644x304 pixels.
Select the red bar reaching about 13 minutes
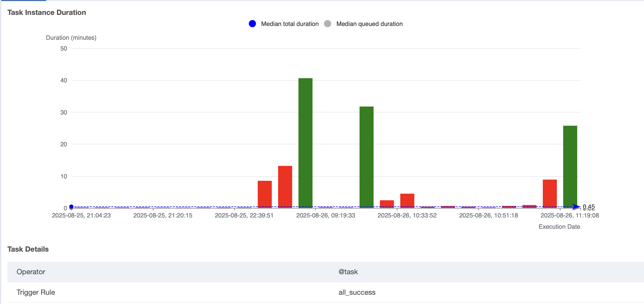tap(285, 186)
